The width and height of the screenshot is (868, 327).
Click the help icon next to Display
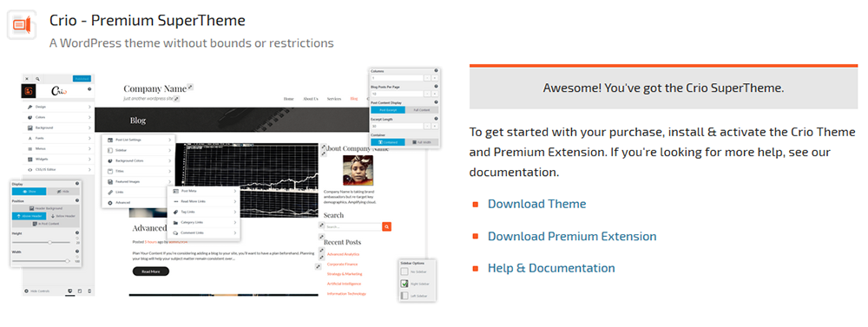(77, 184)
